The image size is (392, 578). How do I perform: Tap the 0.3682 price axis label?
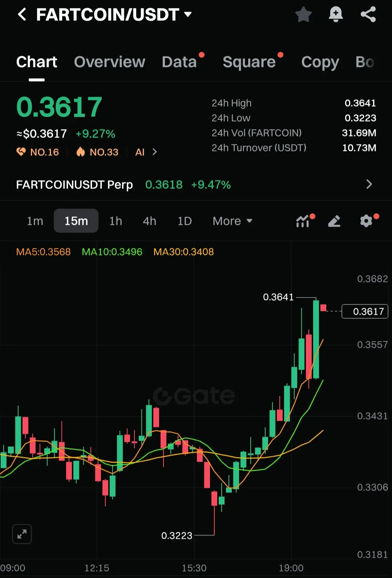click(x=372, y=279)
